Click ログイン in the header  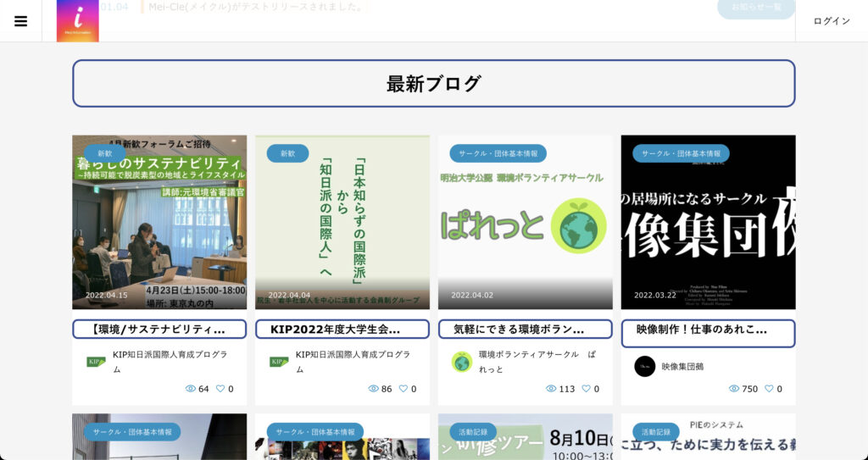coord(832,21)
